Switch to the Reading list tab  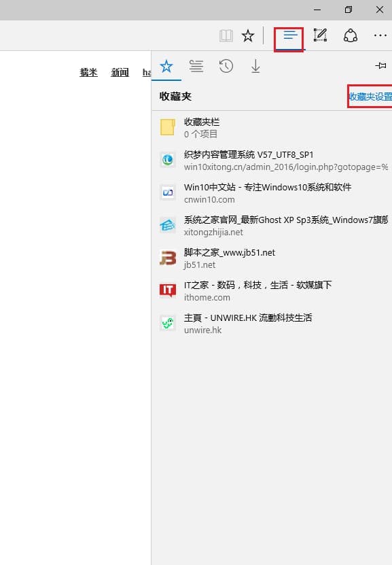click(x=196, y=66)
